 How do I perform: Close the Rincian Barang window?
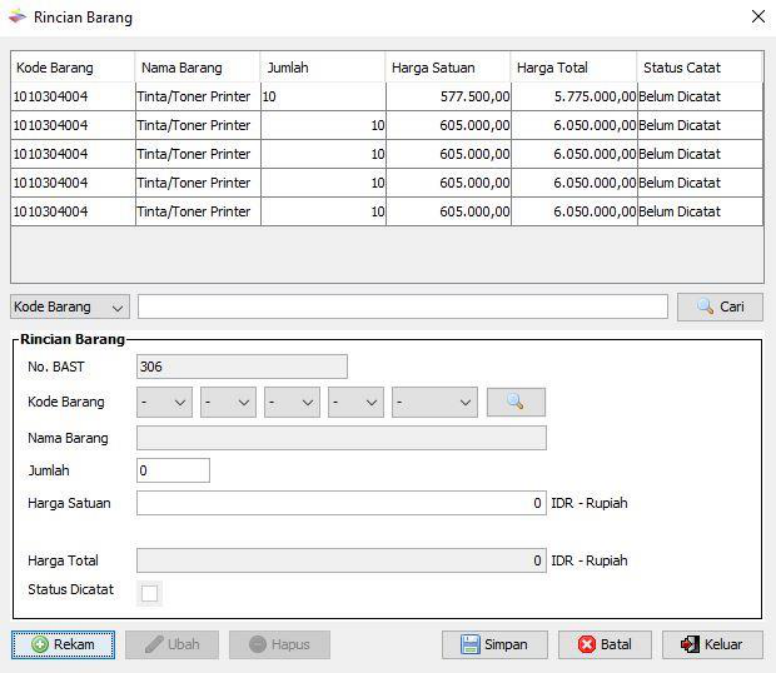(757, 18)
